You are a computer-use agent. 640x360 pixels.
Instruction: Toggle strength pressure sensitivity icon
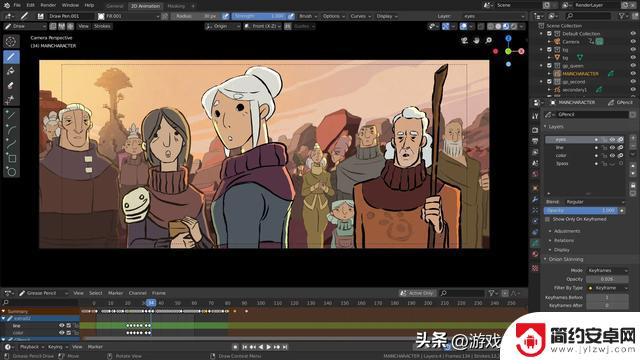[291, 16]
